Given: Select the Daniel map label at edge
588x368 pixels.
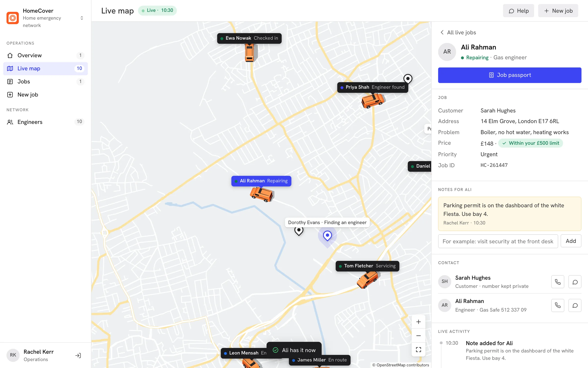Looking at the screenshot, I should [419, 166].
